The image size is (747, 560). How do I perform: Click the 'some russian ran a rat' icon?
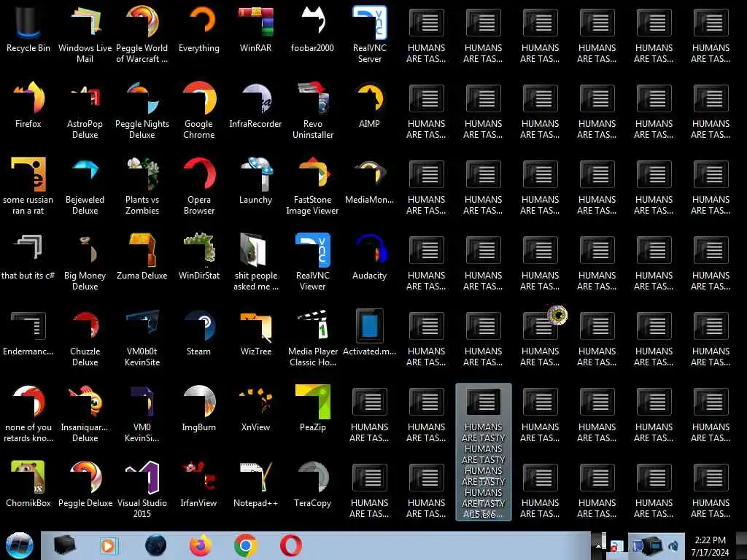pyautogui.click(x=28, y=186)
